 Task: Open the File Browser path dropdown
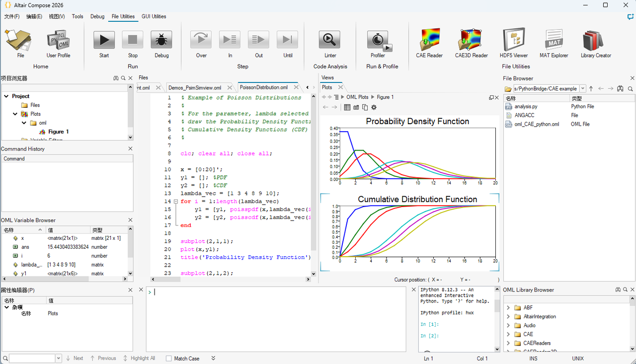(583, 89)
